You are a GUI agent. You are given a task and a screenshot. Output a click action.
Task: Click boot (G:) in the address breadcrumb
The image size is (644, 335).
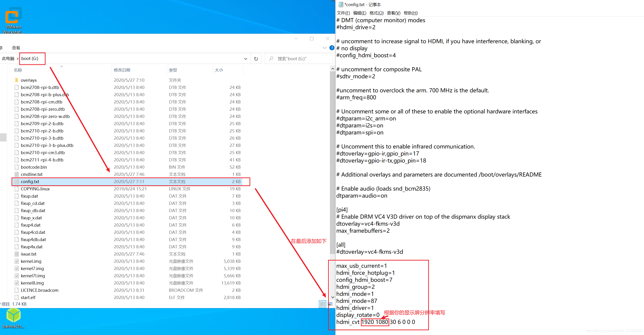click(30, 58)
